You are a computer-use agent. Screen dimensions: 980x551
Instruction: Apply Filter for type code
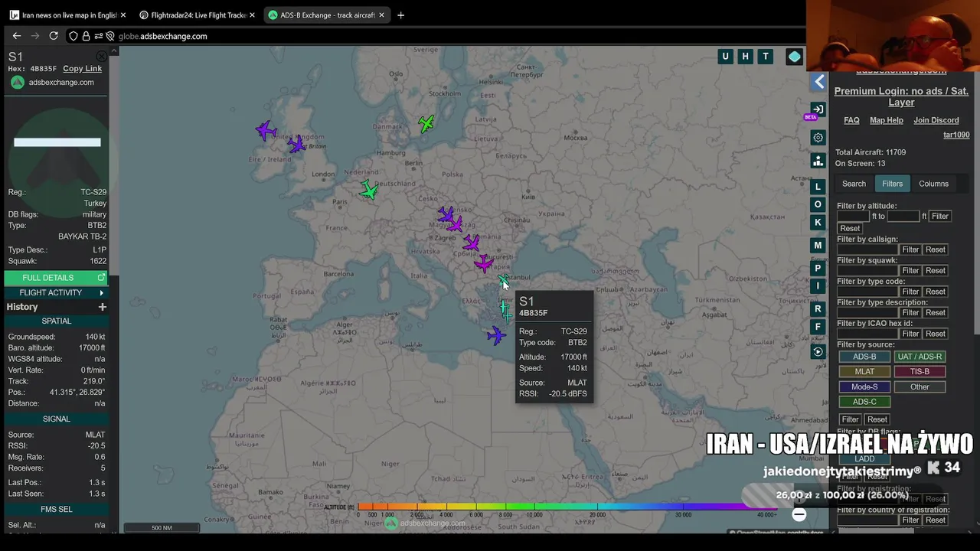(x=910, y=292)
